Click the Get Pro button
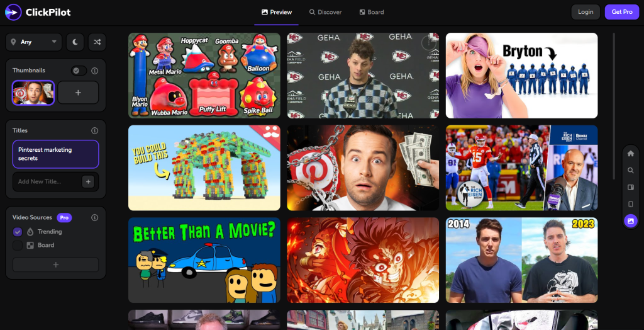This screenshot has width=644, height=330. coord(622,12)
